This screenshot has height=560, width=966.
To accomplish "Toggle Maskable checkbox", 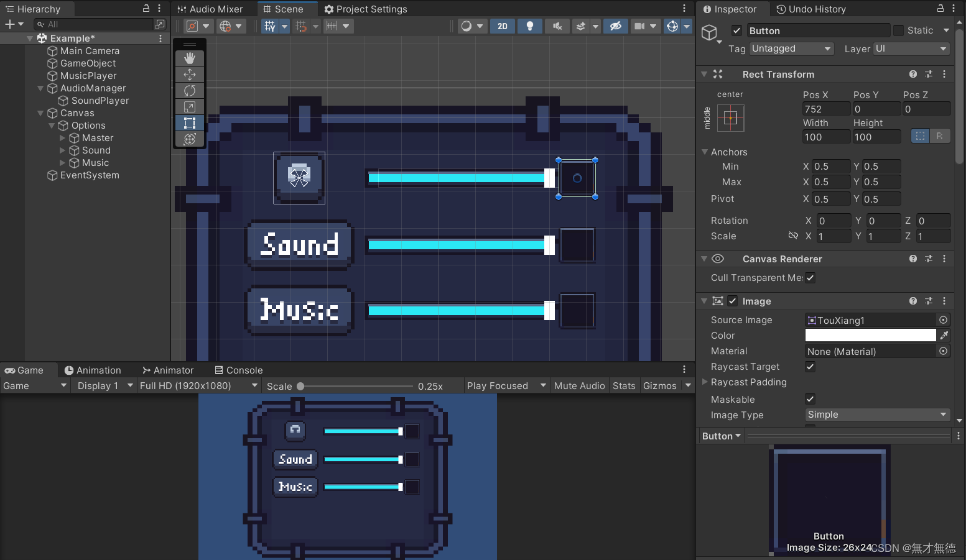I will click(810, 399).
